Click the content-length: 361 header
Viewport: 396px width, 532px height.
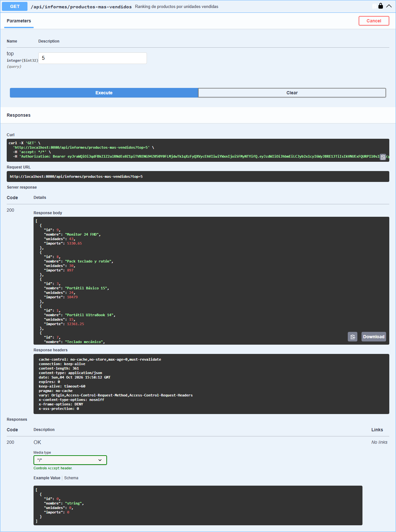[x=59, y=368]
